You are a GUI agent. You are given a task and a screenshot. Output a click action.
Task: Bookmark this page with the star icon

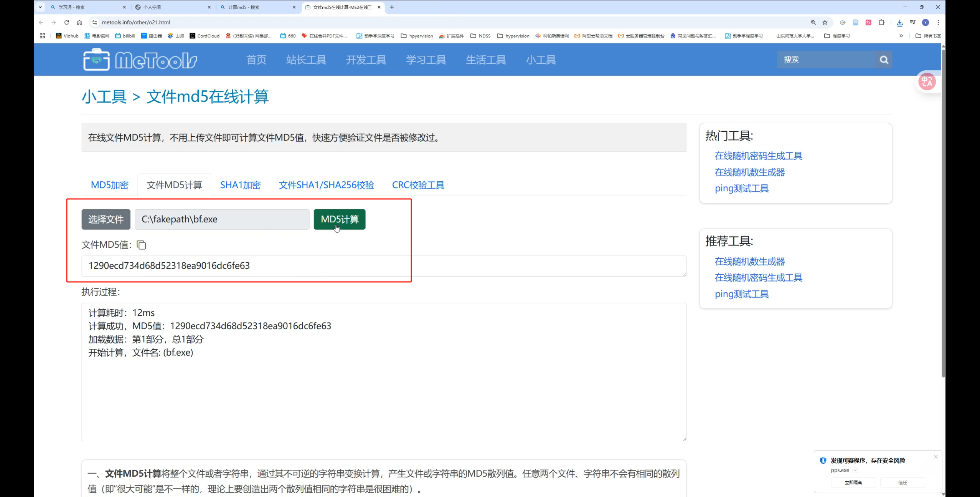825,23
